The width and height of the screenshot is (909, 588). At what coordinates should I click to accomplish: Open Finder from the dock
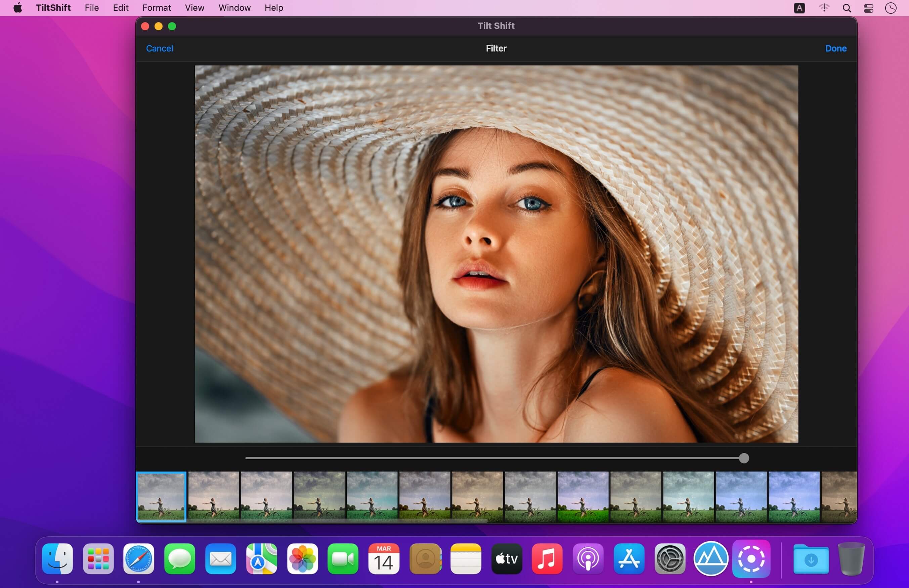click(x=57, y=558)
